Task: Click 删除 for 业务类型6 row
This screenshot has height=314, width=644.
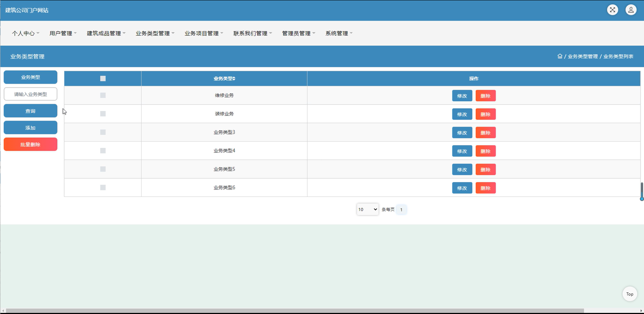Action: click(486, 188)
